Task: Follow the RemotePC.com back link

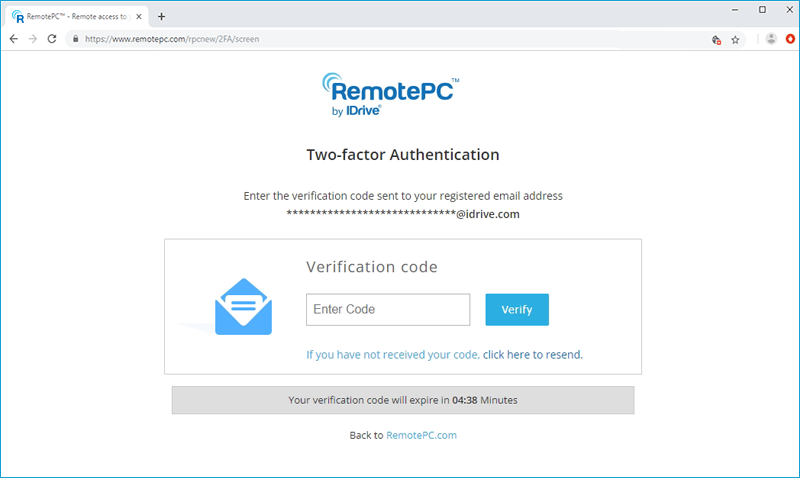Action: click(x=421, y=435)
